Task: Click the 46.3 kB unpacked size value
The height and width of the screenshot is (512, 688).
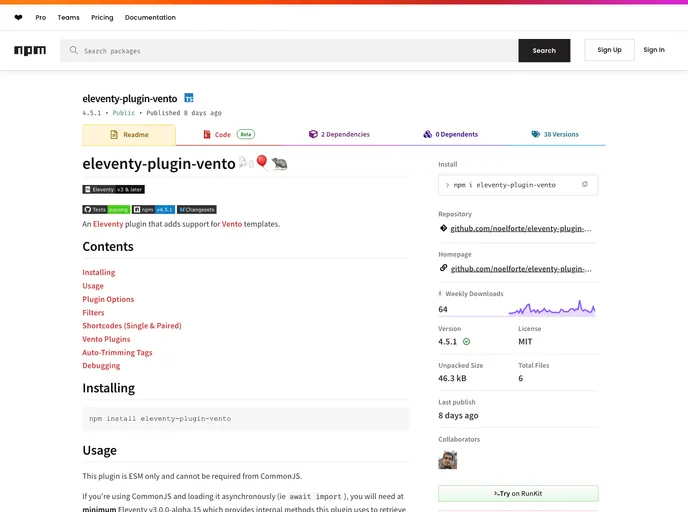Action: click(x=452, y=378)
